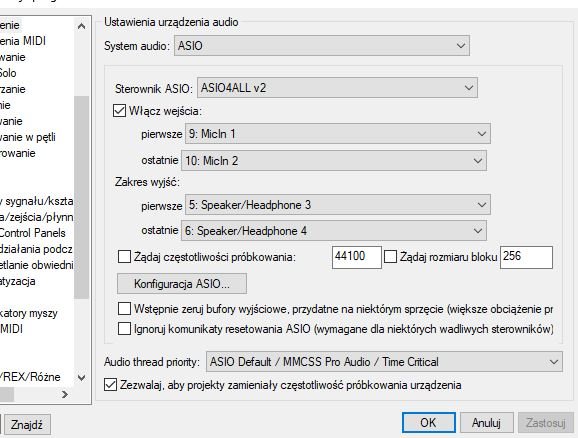Open first input dropdown showing MicIn 1
The image size is (578, 438).
click(x=338, y=133)
